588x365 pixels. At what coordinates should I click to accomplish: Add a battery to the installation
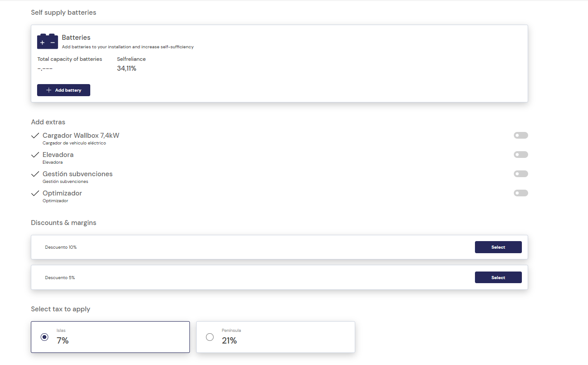tap(63, 90)
